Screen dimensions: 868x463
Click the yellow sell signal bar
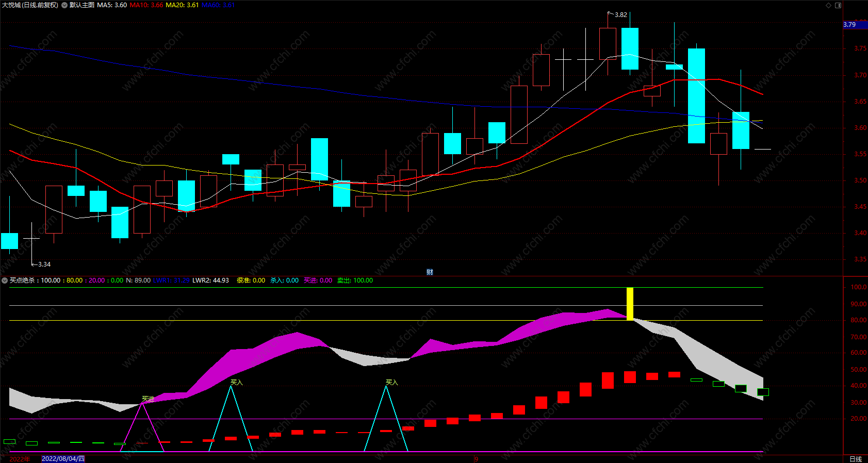[630, 304]
